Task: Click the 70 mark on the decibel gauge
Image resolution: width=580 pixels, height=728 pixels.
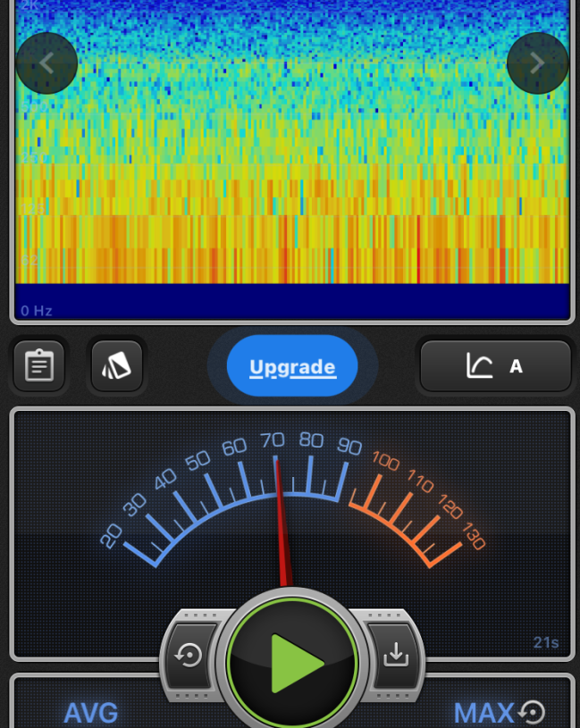Action: [272, 440]
